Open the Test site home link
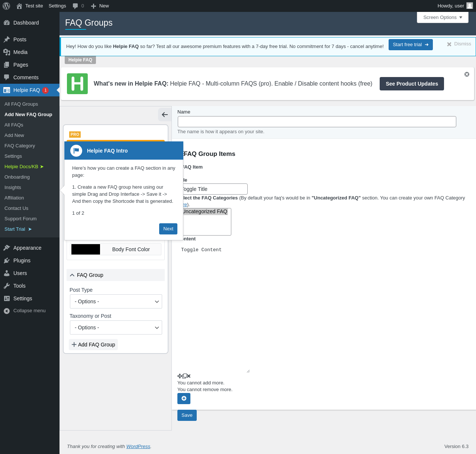476x454 pixels. 30,6
